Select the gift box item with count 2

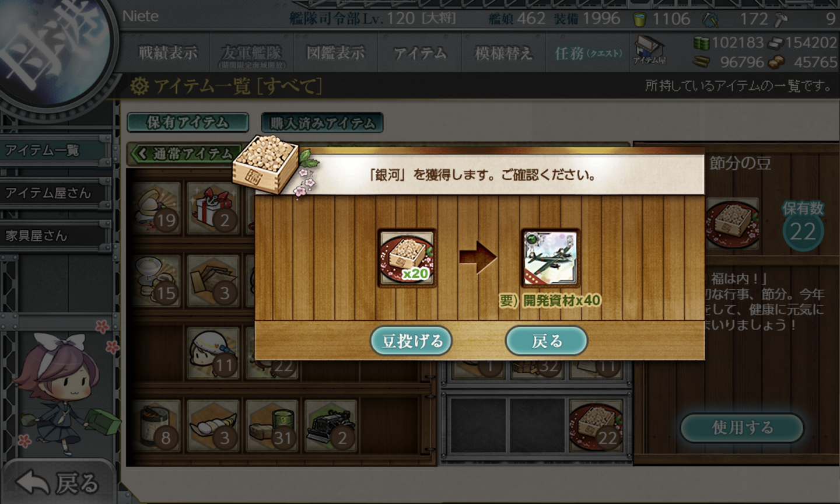pos(212,208)
